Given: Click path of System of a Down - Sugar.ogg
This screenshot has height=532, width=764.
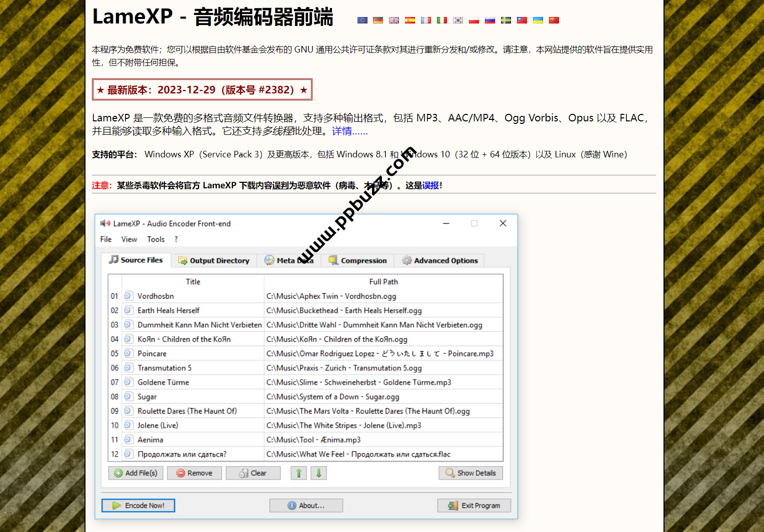Looking at the screenshot, I should 333,397.
